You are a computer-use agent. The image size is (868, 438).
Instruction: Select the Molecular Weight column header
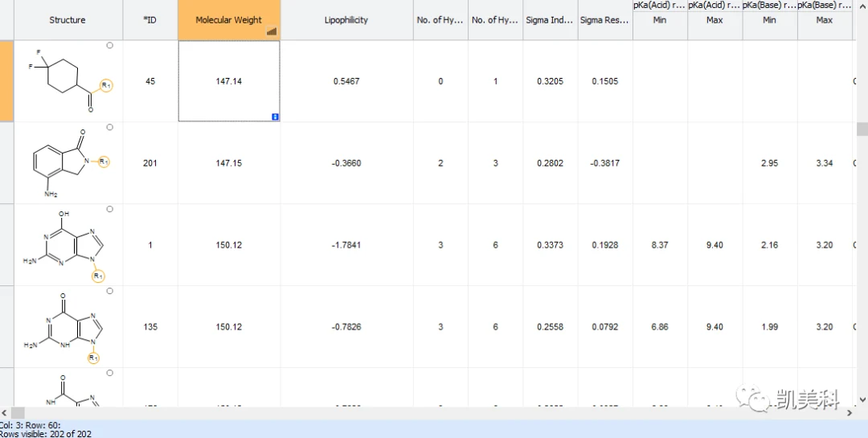click(x=229, y=20)
